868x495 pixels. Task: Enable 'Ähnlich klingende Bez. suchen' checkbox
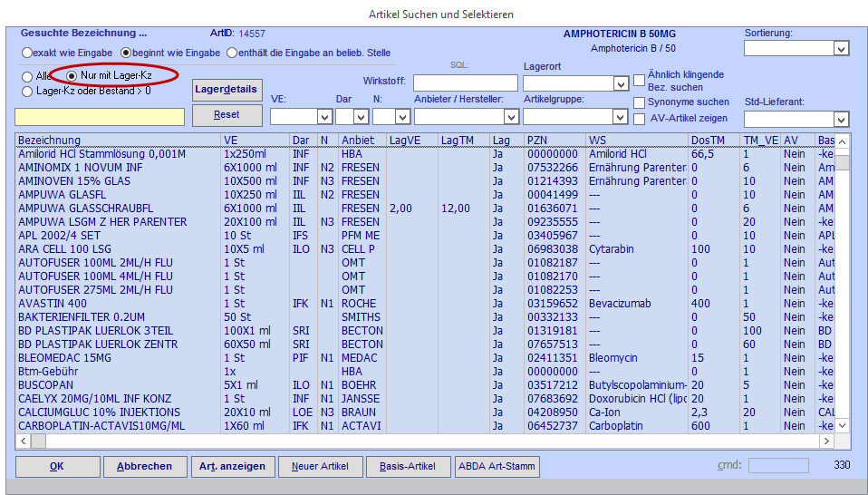(x=640, y=81)
